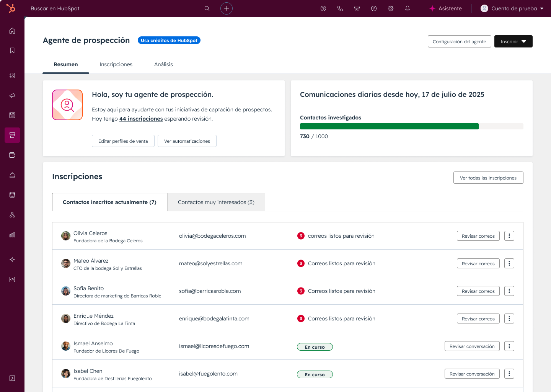Open the notifications bell

408,8
